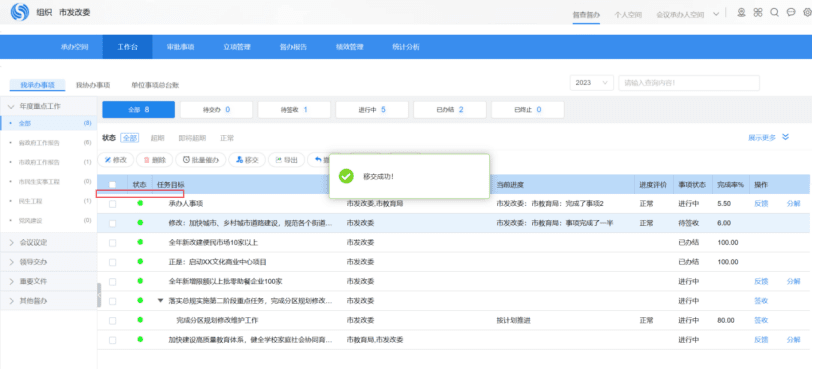
Task: Check the box for 完成分区规划修改维护工作 row
Action: [x=113, y=321]
